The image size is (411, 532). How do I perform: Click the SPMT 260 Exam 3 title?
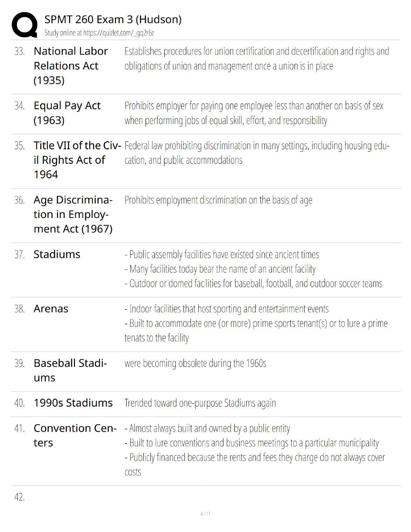113,19
